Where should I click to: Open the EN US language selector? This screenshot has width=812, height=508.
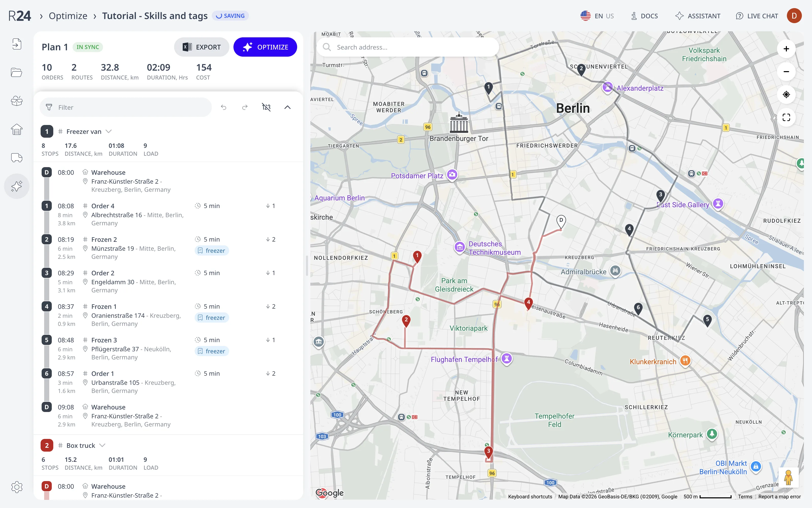(597, 16)
